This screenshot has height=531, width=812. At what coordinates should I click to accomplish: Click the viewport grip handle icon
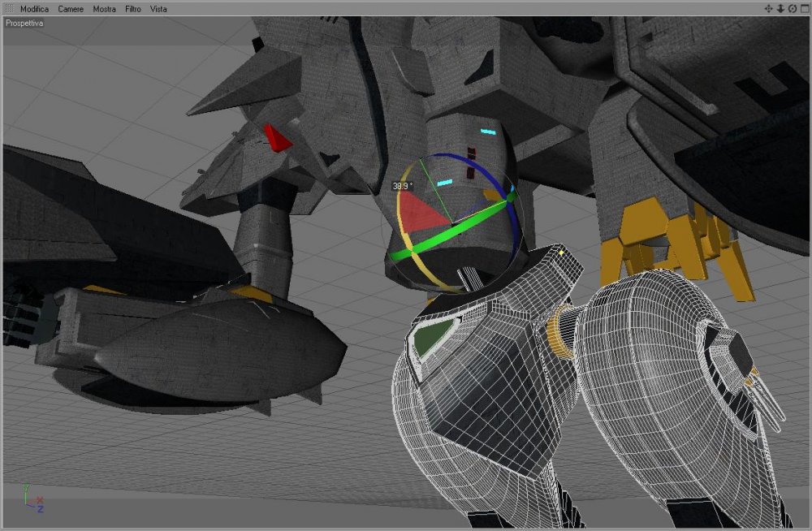[9, 8]
